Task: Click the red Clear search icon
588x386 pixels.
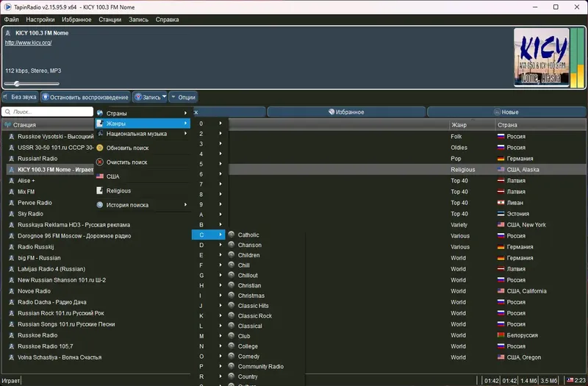Action: tap(100, 162)
